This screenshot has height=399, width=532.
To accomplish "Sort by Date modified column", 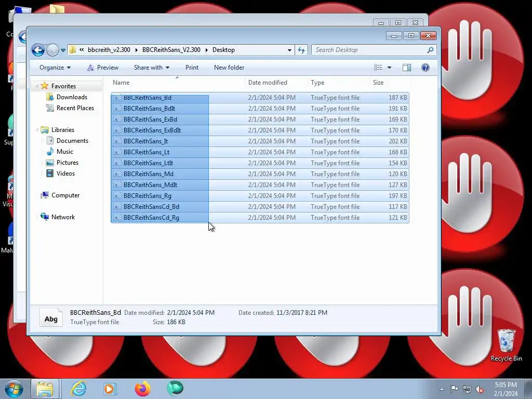I will coord(276,83).
